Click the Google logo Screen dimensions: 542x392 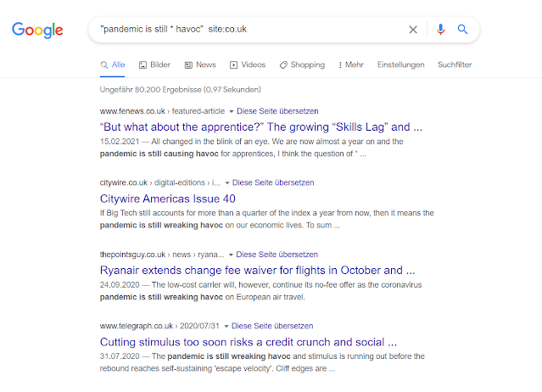(37, 30)
